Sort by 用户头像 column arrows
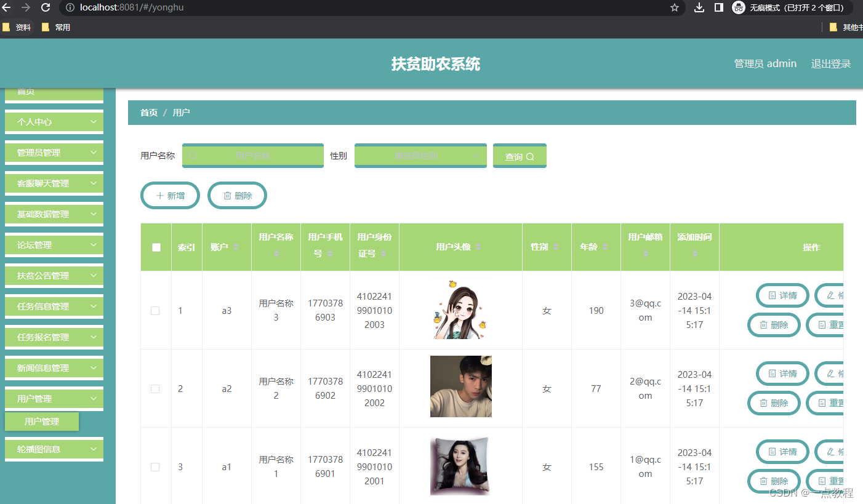 coord(478,247)
